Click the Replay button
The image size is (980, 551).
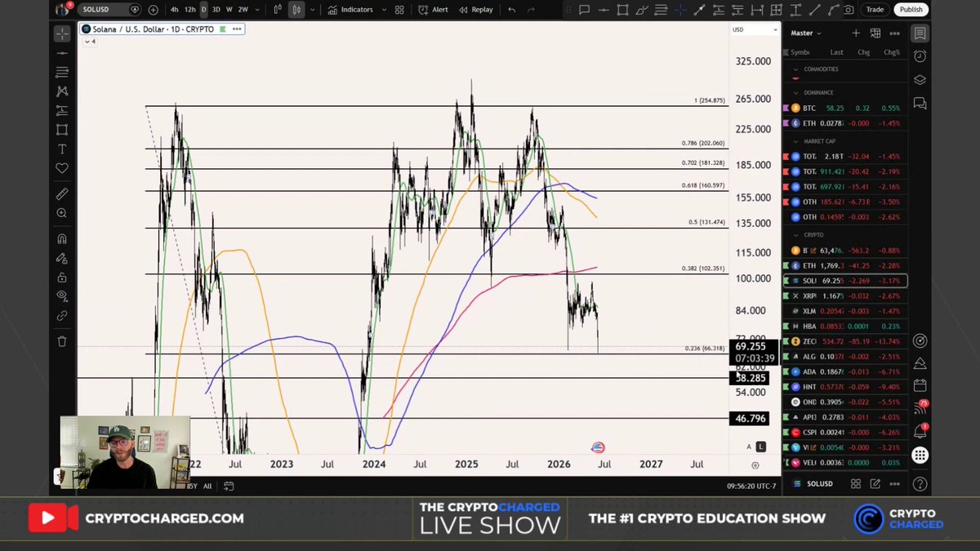(476, 10)
